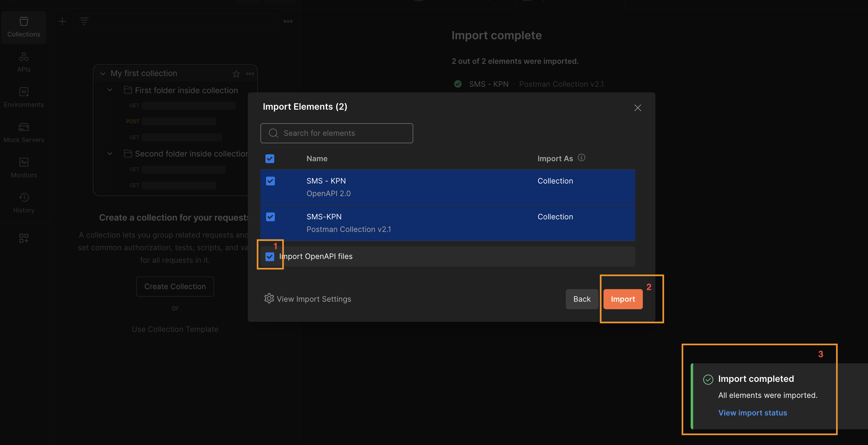Click the orange Import button
868x445 pixels.
coord(623,299)
